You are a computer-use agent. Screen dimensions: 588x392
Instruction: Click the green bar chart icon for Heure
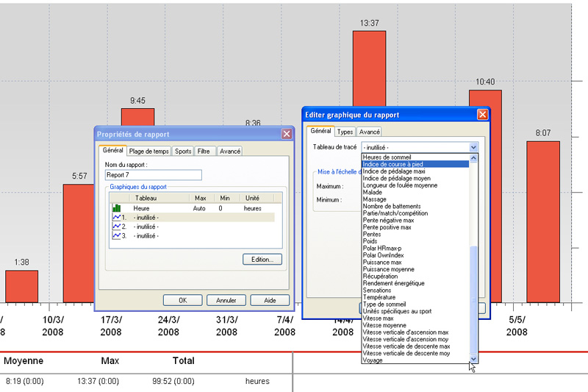(x=116, y=209)
